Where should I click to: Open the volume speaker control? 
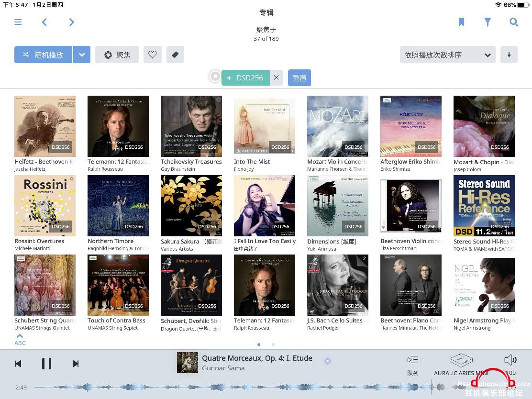[510, 360]
